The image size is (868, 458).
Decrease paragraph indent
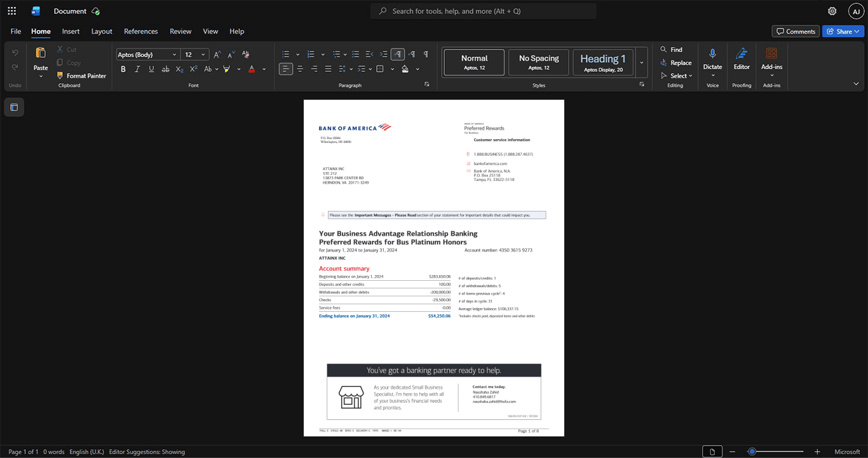tap(369, 55)
